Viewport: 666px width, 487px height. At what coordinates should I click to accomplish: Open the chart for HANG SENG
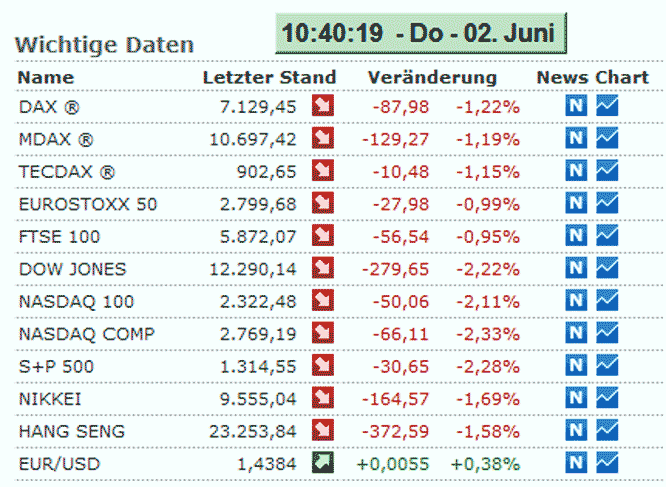pyautogui.click(x=607, y=431)
